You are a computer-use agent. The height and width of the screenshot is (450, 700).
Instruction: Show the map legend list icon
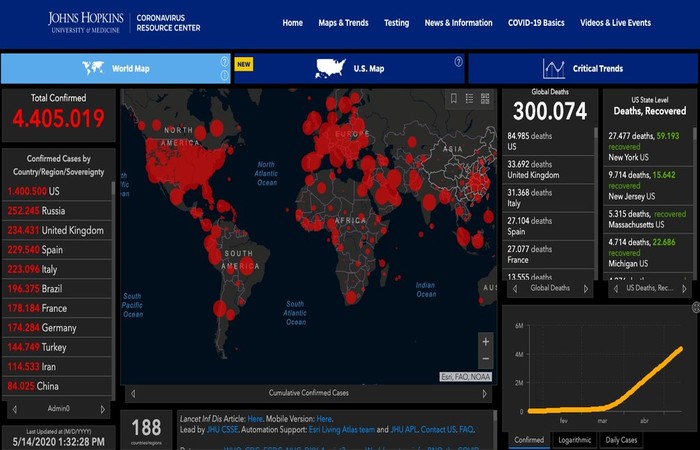[x=469, y=99]
